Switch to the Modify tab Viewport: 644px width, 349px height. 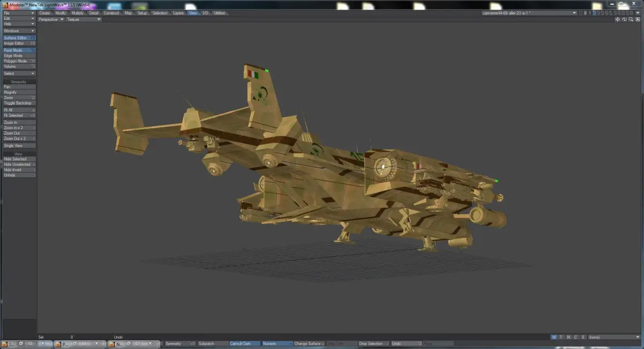(x=61, y=13)
